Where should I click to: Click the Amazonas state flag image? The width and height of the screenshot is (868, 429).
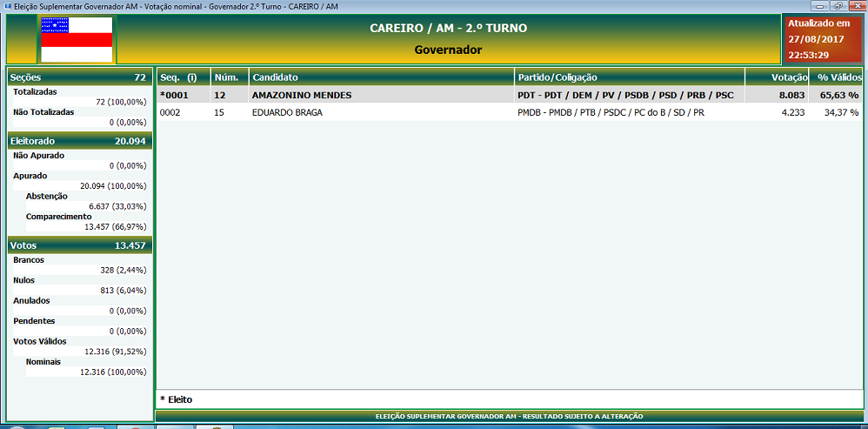(x=77, y=39)
